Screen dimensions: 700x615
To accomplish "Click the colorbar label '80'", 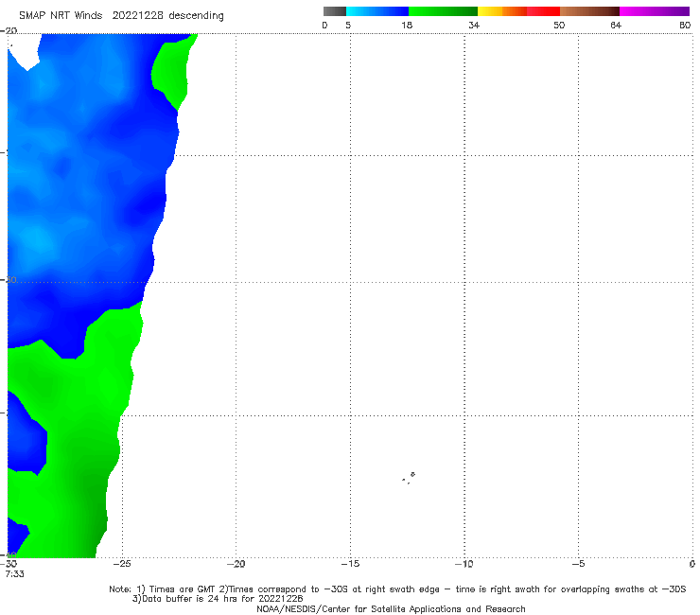I will (685, 25).
